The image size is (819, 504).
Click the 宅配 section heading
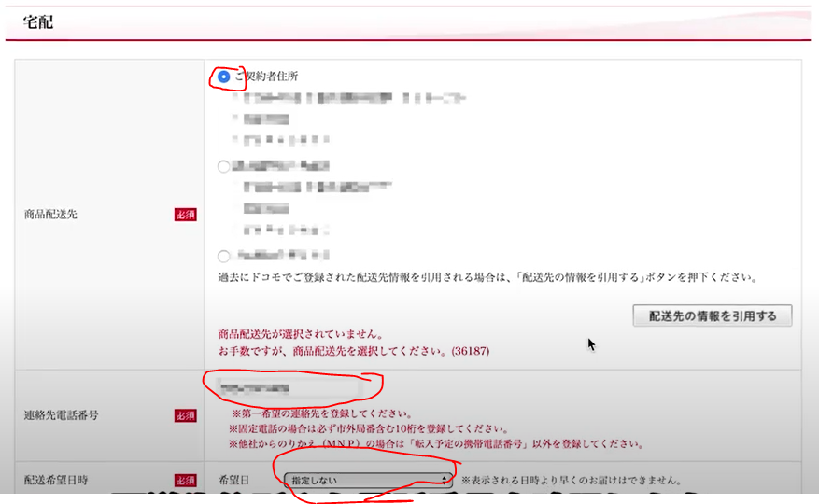click(38, 22)
